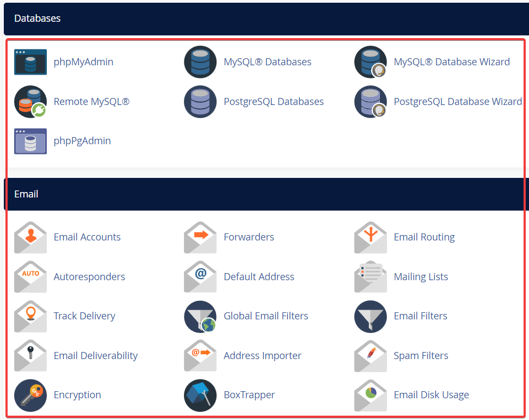The image size is (529, 420).
Task: Open the Remote MySQL icon
Action: click(30, 102)
